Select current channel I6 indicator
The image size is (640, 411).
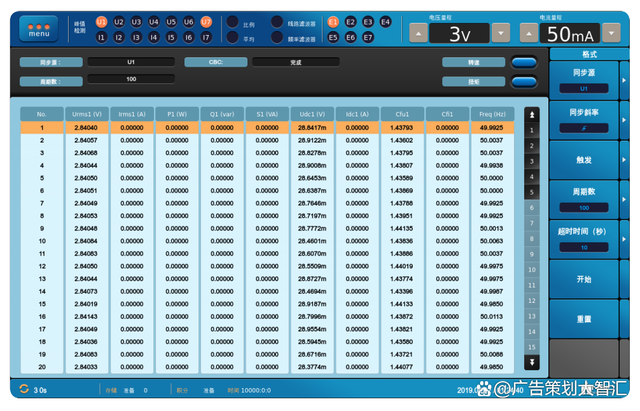coord(189,38)
